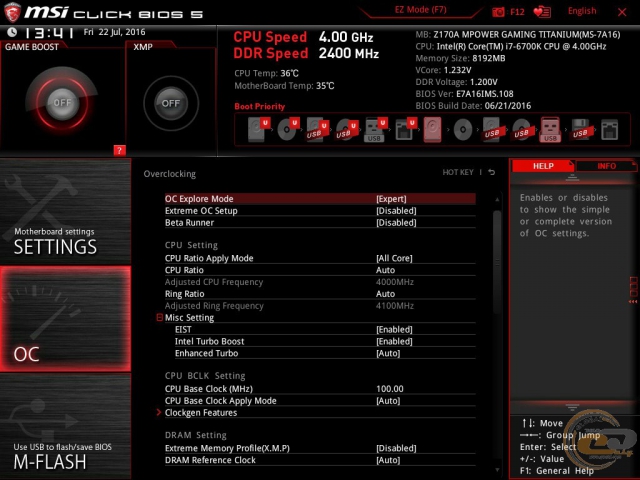Close the BIOS with the red X

tap(622, 12)
